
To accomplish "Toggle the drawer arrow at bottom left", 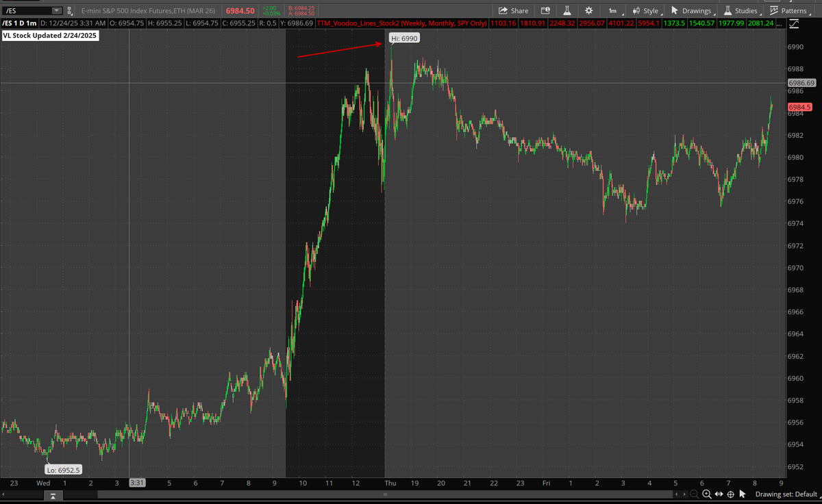I will point(53,495).
